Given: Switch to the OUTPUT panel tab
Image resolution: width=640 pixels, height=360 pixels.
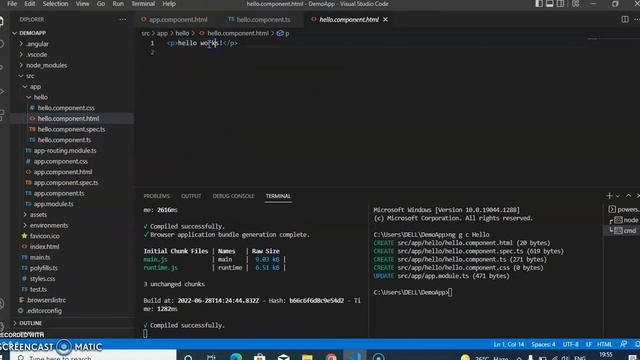Looking at the screenshot, I should [191, 196].
